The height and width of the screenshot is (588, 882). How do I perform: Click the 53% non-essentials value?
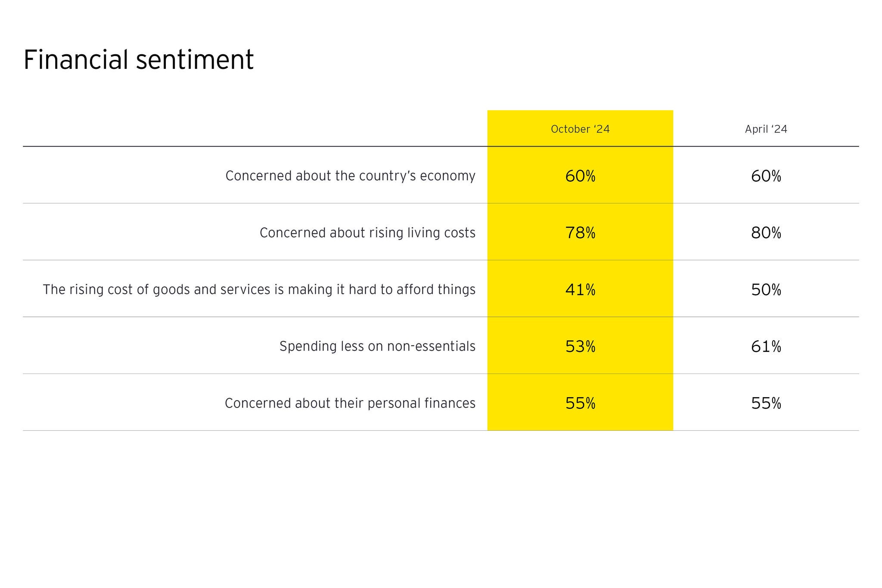click(580, 346)
